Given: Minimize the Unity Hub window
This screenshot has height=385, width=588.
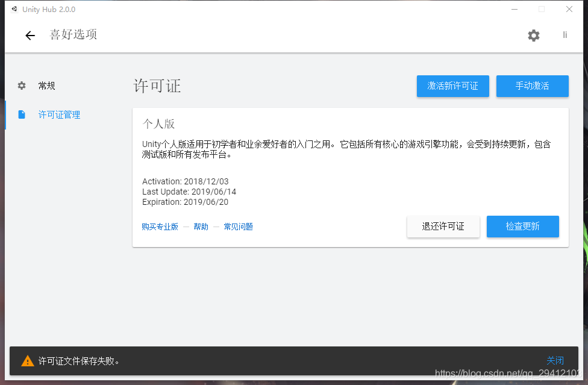Looking at the screenshot, I should (x=514, y=9).
